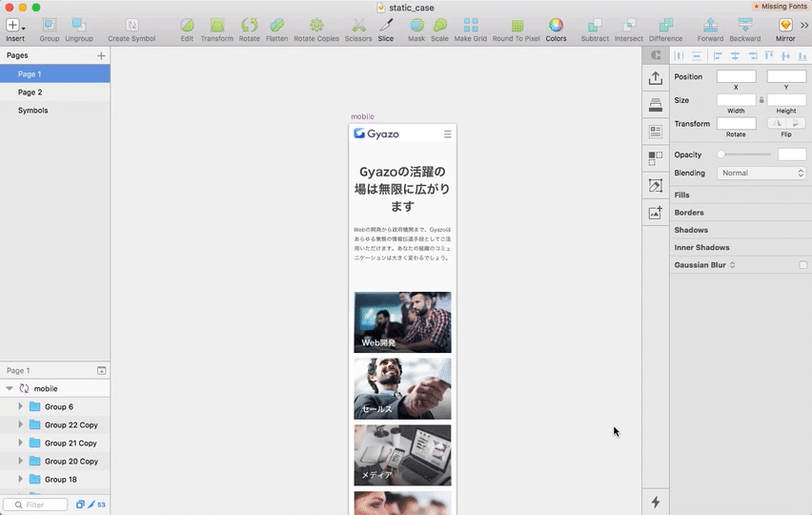Select the Group 6 layer row
The width and height of the screenshot is (812, 515).
[55, 406]
